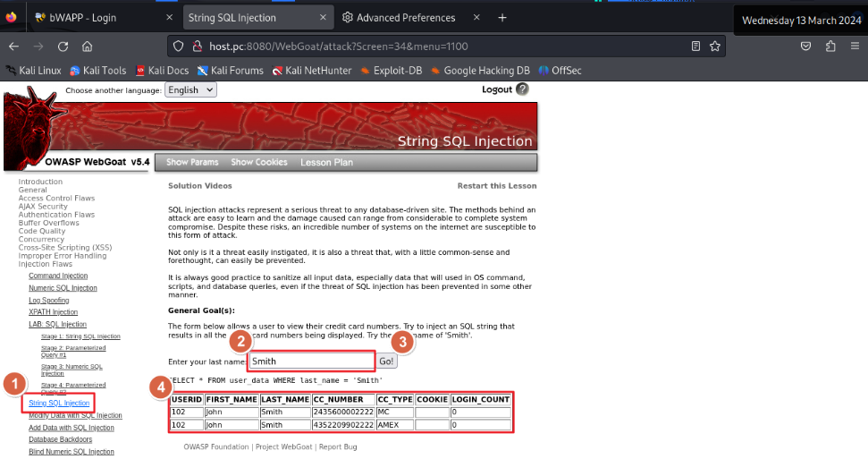
Task: Open the Pocket save icon
Action: click(x=806, y=47)
